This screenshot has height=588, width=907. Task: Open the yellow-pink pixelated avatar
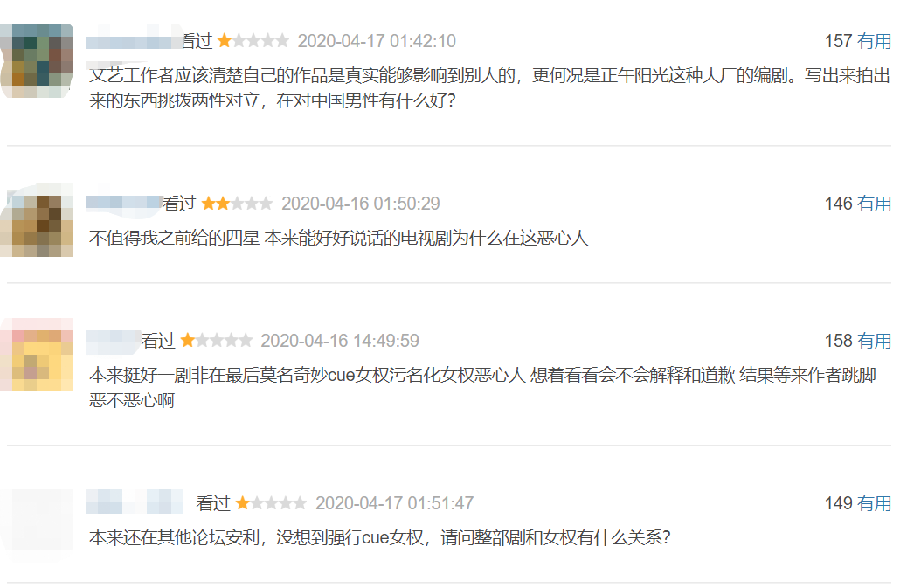click(x=37, y=355)
